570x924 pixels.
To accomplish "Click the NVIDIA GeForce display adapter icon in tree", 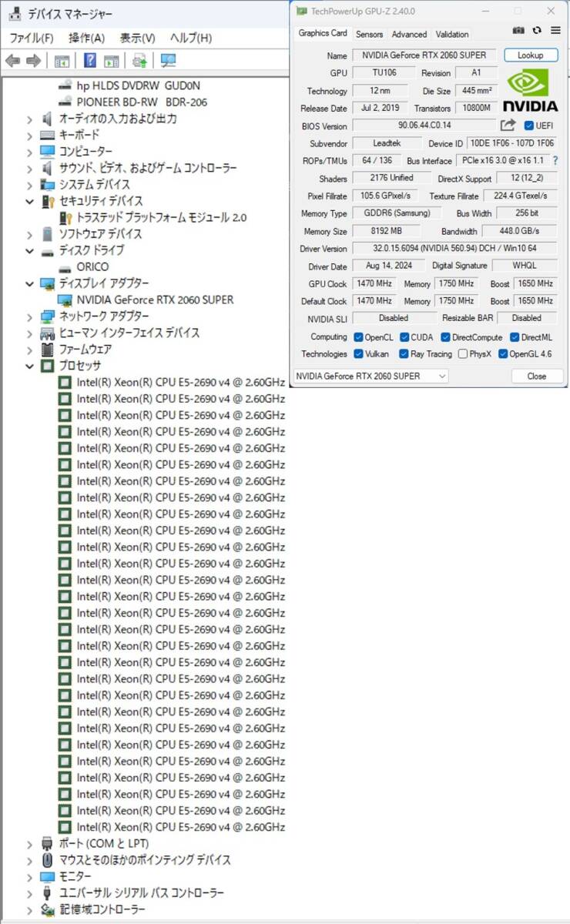I will click(65, 300).
